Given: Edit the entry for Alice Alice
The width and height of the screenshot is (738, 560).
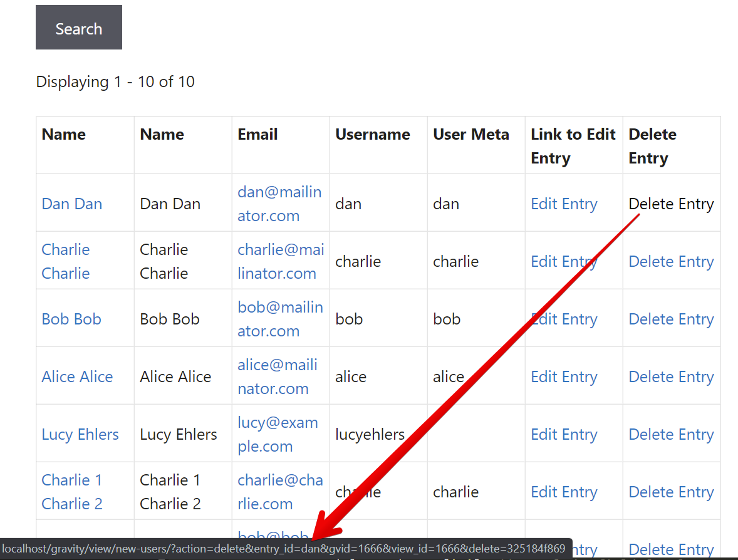Looking at the screenshot, I should pyautogui.click(x=564, y=376).
